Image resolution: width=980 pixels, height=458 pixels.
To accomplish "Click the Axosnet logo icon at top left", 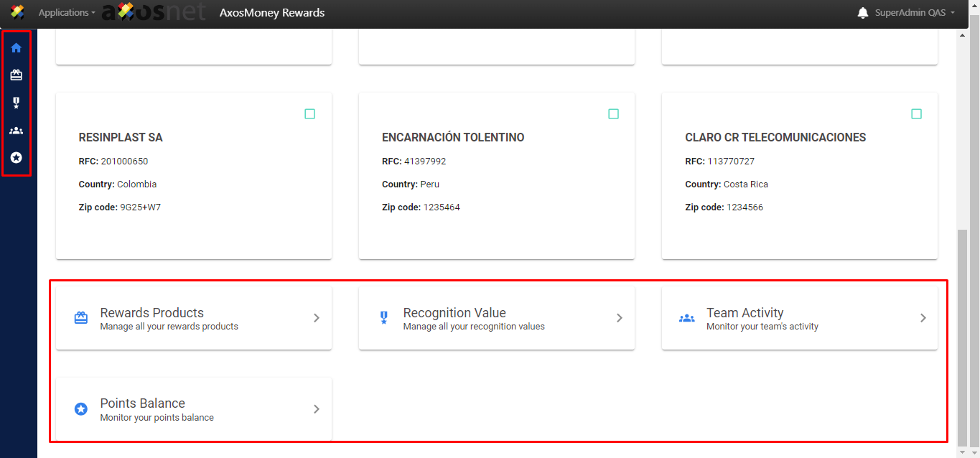I will click(x=17, y=12).
